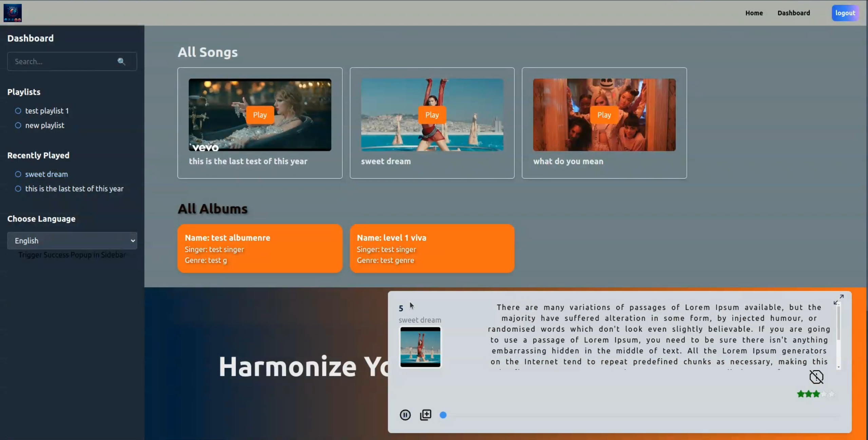868x440 pixels.
Task: Select the recently played 'sweet dream' radio circle
Action: click(x=18, y=174)
